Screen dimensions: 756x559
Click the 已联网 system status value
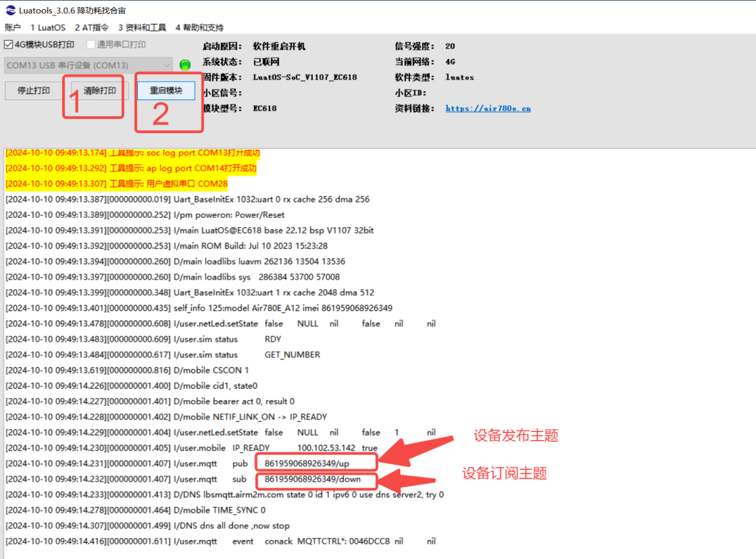(x=266, y=62)
